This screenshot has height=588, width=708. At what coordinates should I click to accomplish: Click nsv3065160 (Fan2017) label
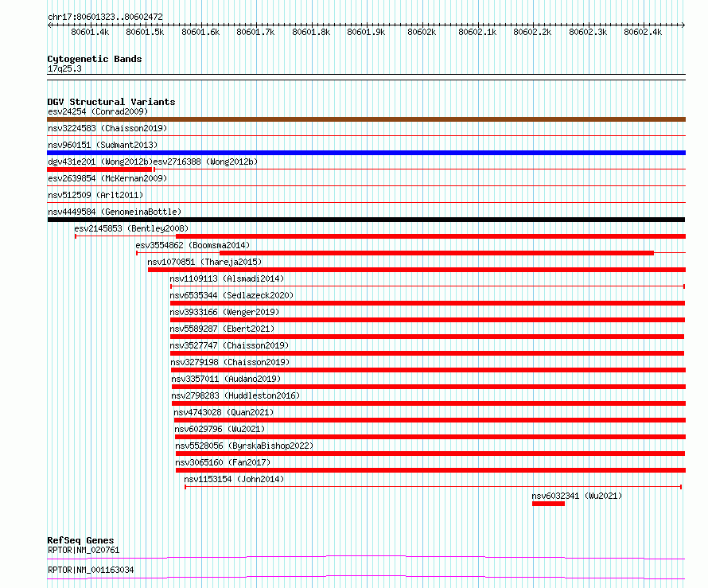pos(223,462)
